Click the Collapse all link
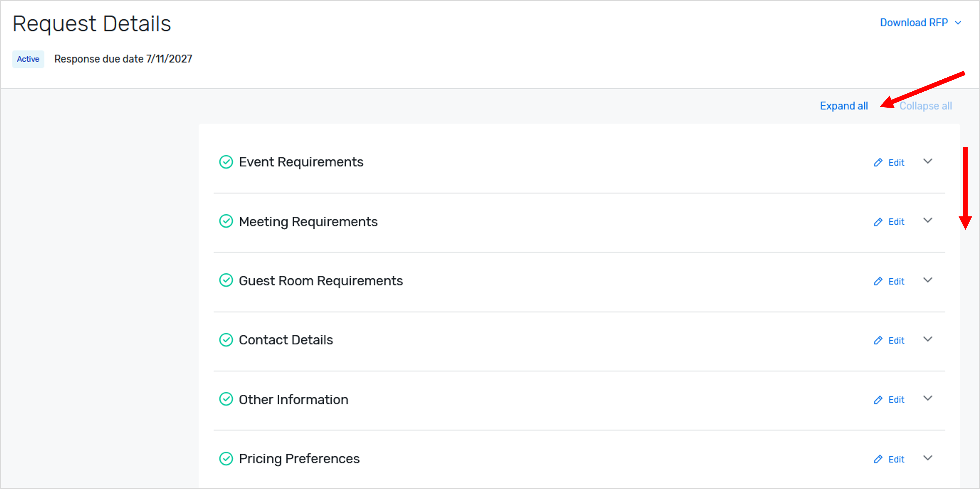The image size is (980, 489). [x=926, y=106]
